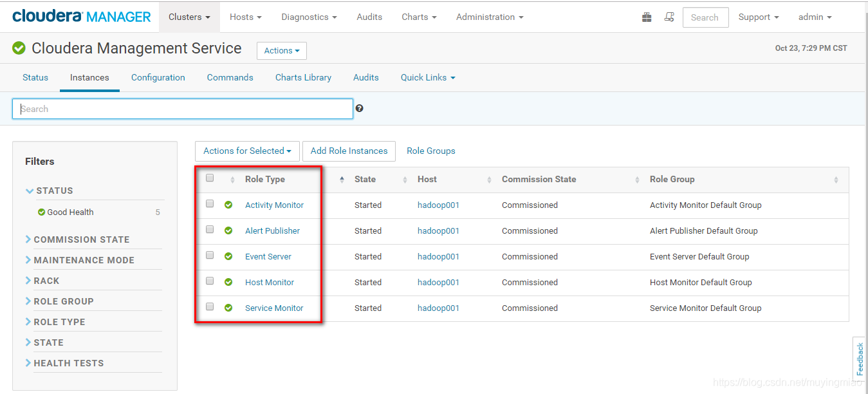Switch to the service Audits tab

(x=366, y=77)
